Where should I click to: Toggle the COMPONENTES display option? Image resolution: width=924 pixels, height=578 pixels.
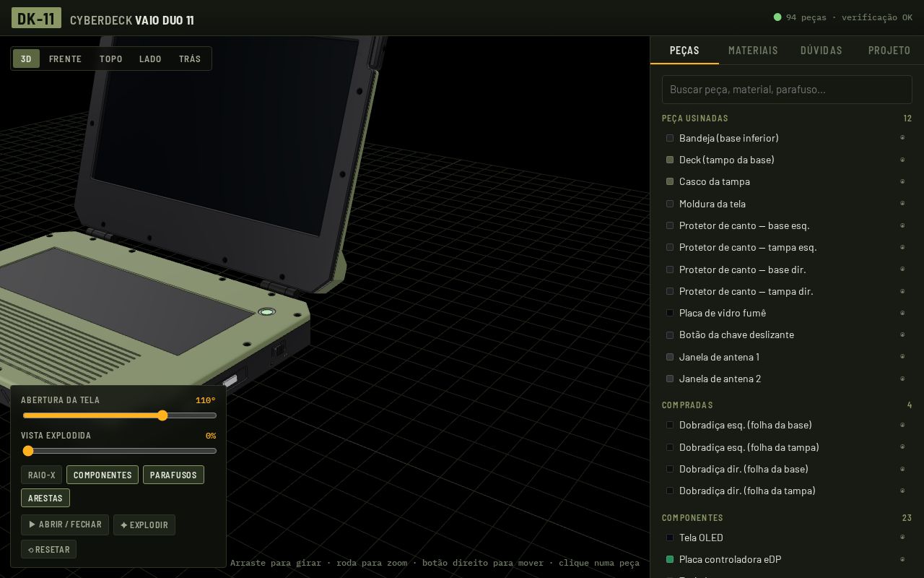click(103, 475)
